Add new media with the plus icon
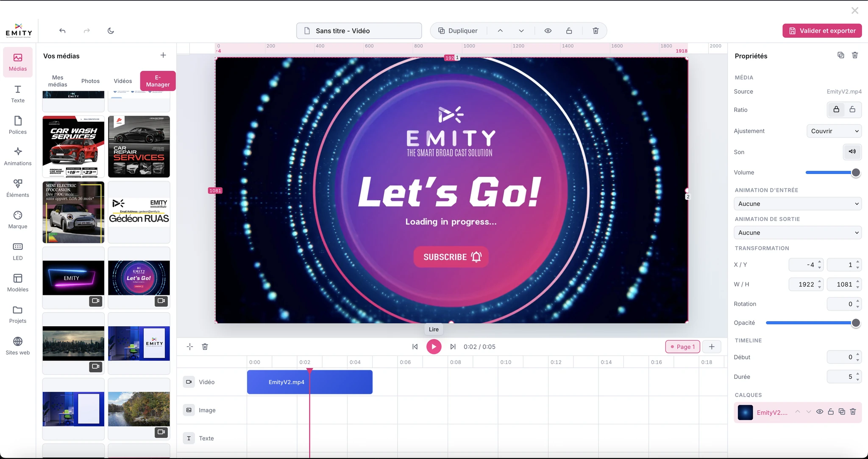Screen dimensions: 868x459 163,55
